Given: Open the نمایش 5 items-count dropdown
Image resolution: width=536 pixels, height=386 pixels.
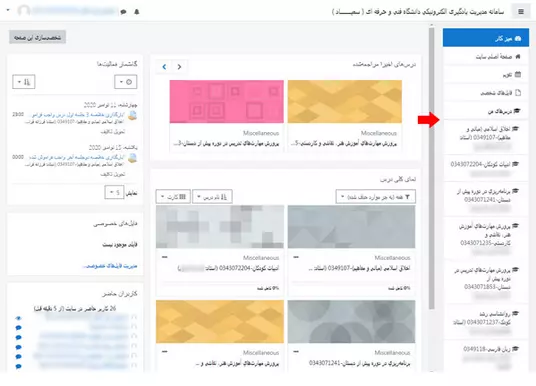Looking at the screenshot, I should [114, 193].
